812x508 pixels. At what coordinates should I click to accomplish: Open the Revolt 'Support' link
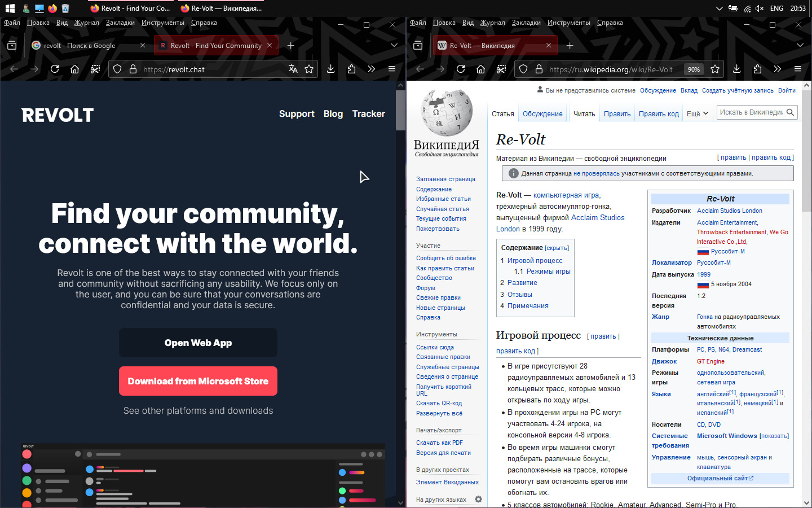297,113
